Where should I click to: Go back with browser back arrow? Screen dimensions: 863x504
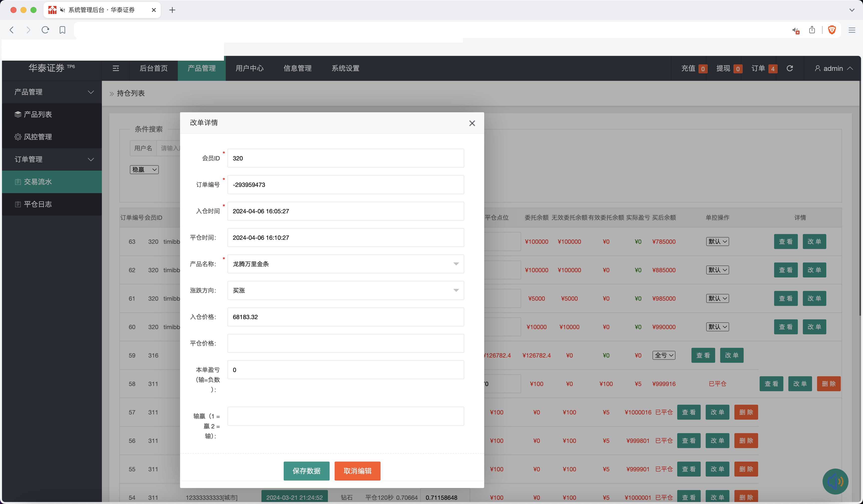pos(12,30)
